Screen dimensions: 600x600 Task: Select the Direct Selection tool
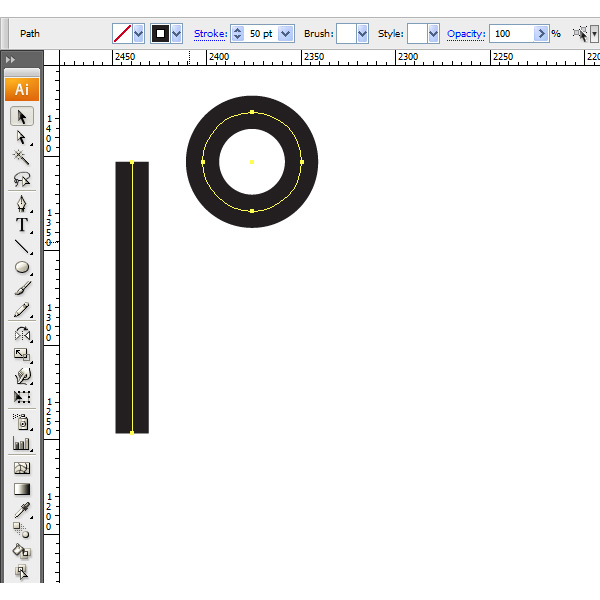[x=22, y=137]
